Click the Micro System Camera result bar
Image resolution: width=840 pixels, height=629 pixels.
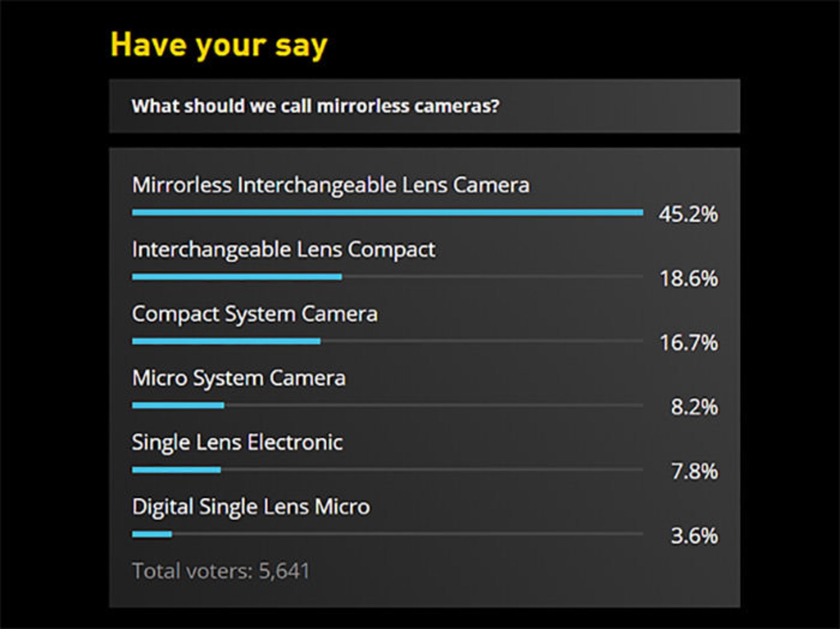pyautogui.click(x=178, y=405)
